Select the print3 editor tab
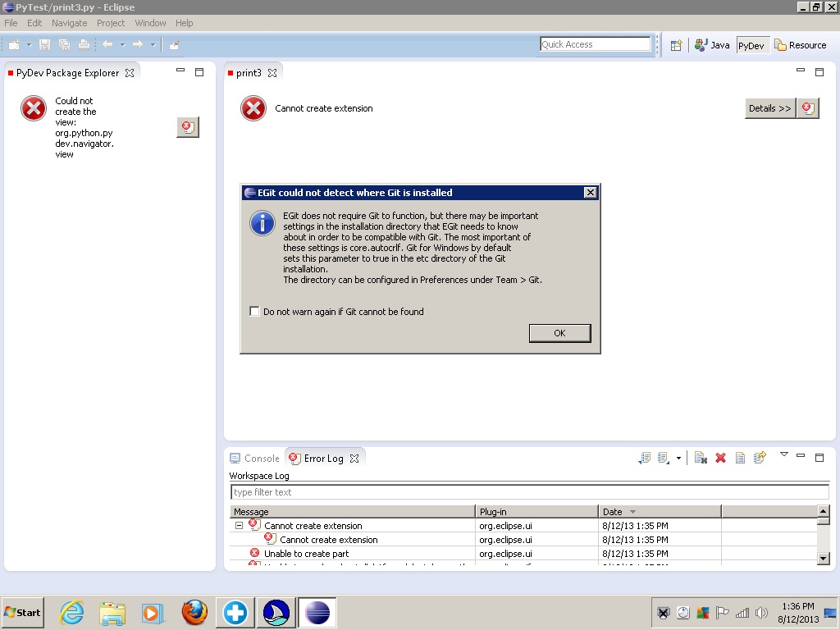840x630 pixels. (x=249, y=73)
